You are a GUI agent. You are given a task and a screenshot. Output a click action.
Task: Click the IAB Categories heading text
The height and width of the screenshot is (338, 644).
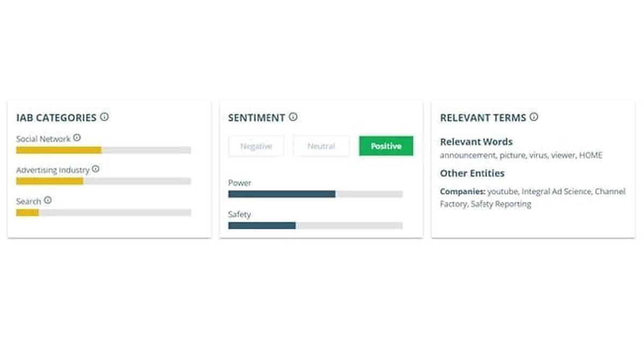coord(56,117)
